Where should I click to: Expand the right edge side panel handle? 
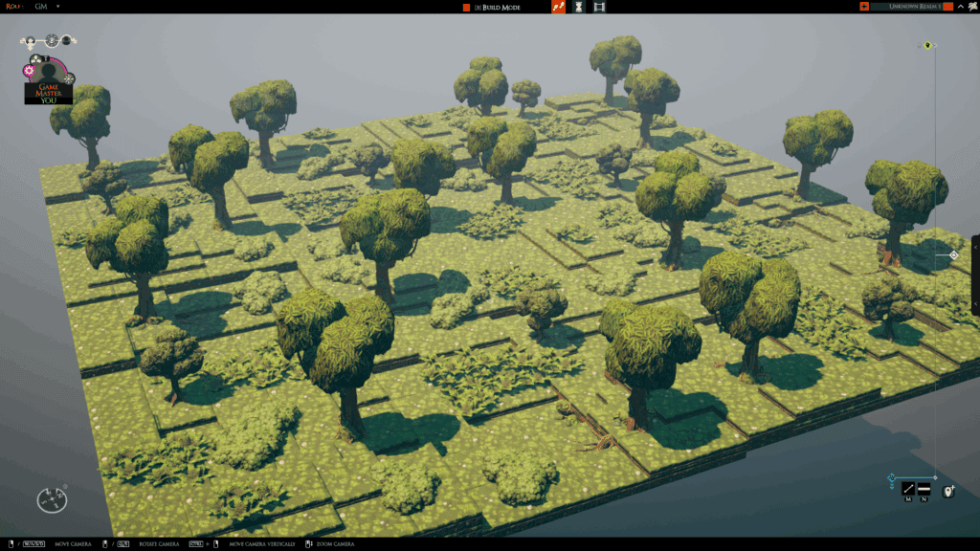[x=975, y=275]
